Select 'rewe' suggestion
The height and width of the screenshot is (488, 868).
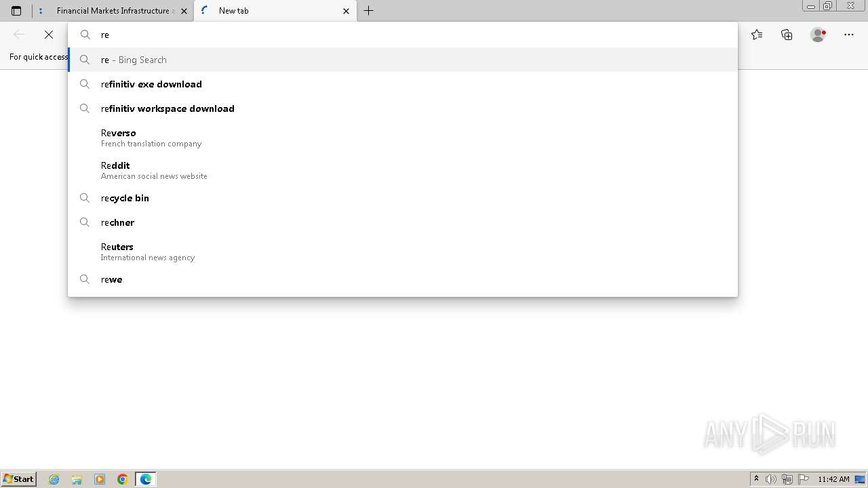(403, 279)
